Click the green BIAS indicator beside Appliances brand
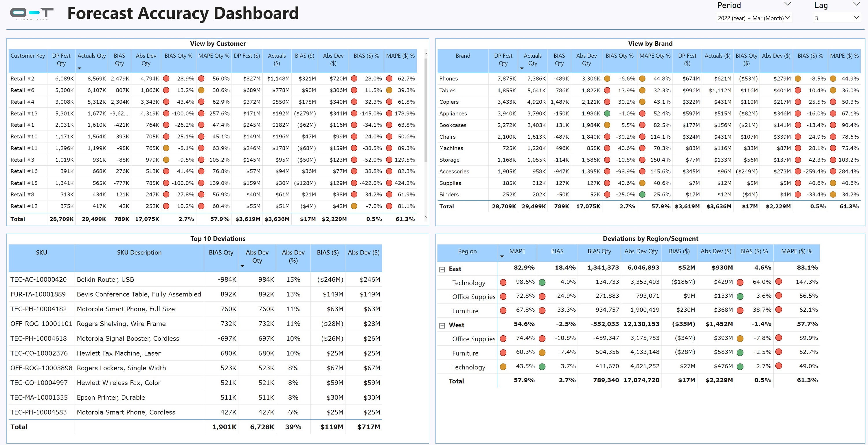This screenshot has width=868, height=445. coord(608,113)
